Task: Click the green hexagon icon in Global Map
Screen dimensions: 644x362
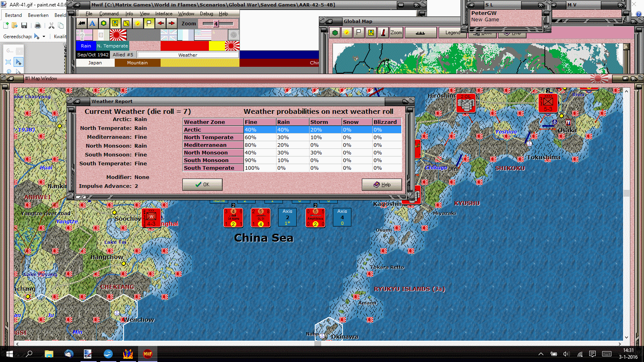Action: (x=335, y=33)
